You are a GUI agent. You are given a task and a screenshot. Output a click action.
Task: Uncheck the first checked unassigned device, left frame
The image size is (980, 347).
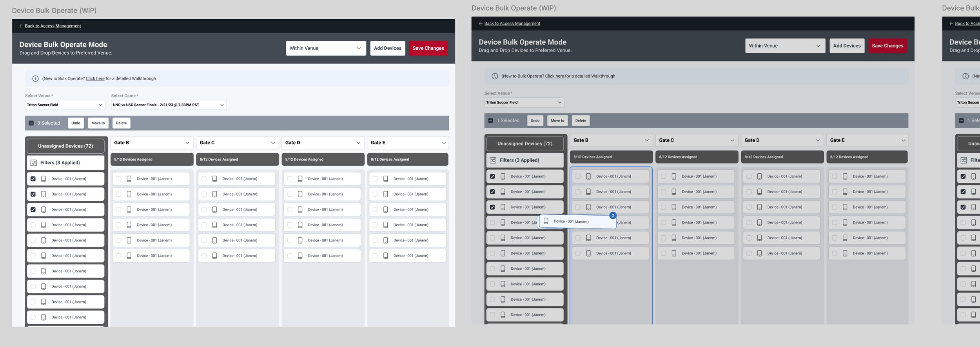pos(33,179)
